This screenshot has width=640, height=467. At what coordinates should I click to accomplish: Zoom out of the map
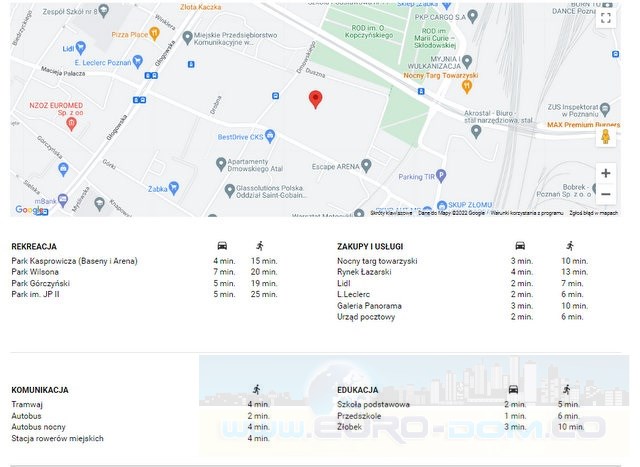[x=606, y=195]
